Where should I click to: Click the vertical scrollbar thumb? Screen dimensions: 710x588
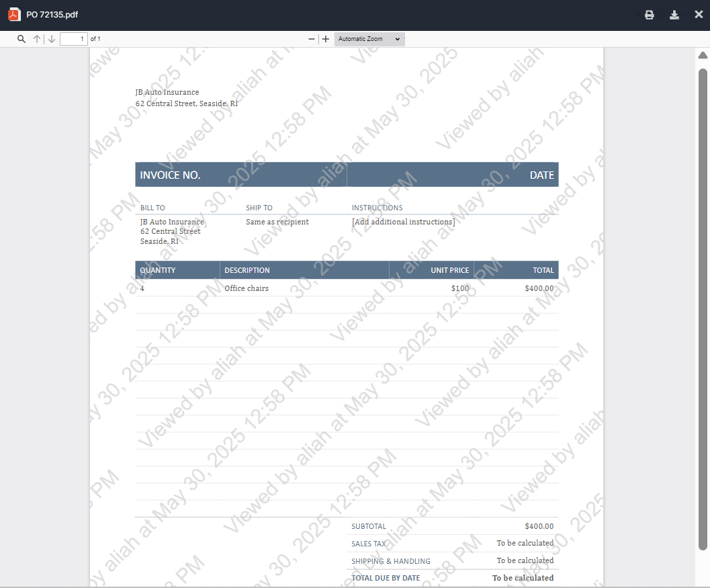(703, 302)
